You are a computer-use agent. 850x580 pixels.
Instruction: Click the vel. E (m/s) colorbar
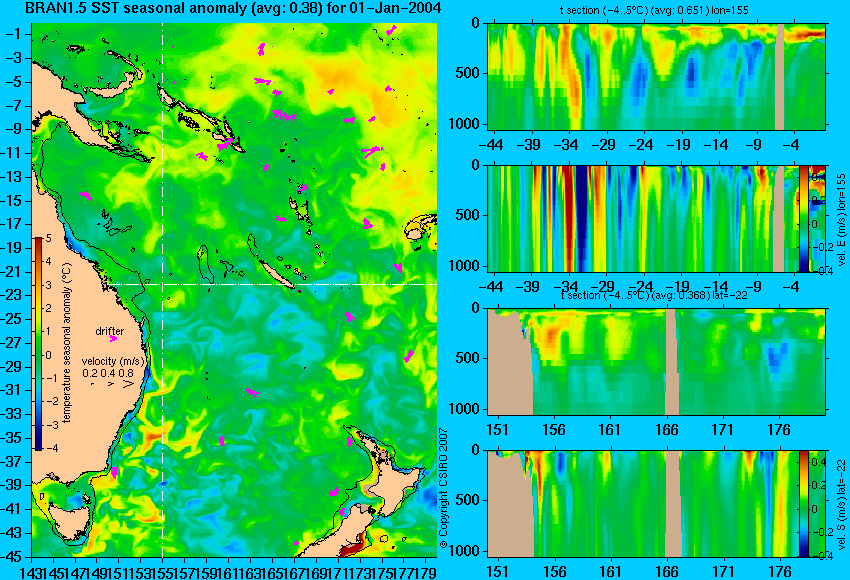point(804,218)
